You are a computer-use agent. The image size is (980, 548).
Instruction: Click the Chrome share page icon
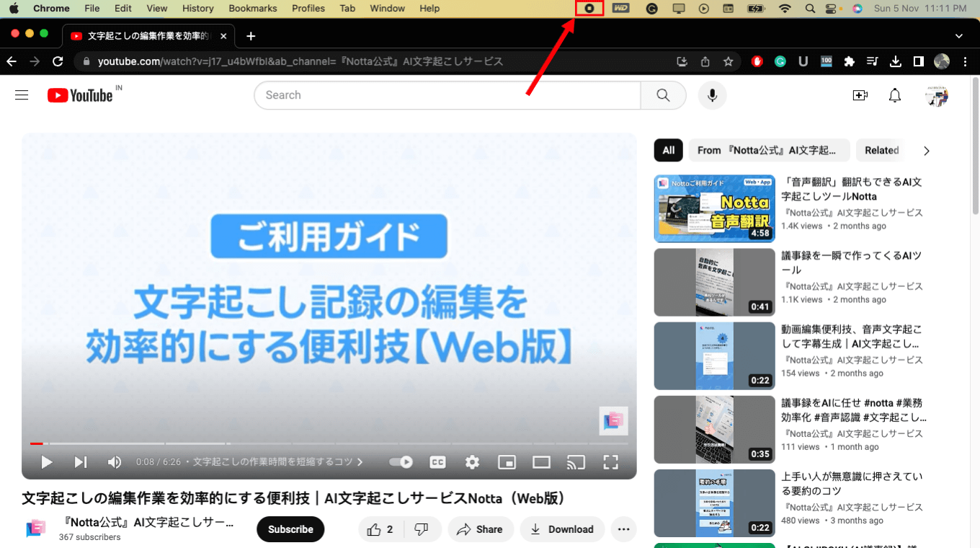coord(705,61)
